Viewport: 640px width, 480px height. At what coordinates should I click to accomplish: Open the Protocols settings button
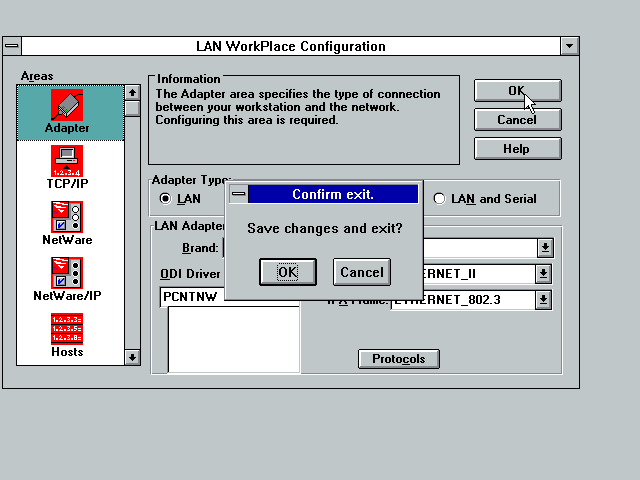pos(399,359)
